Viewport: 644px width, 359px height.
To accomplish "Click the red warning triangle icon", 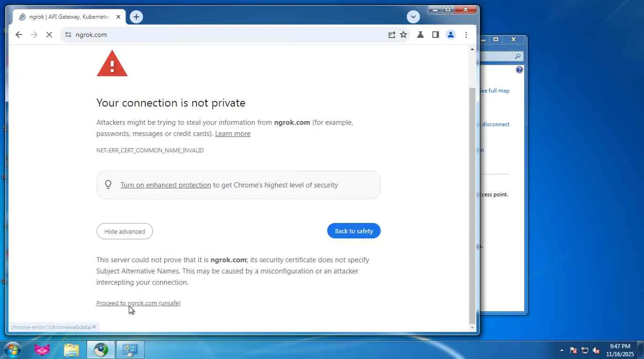I will pos(112,64).
